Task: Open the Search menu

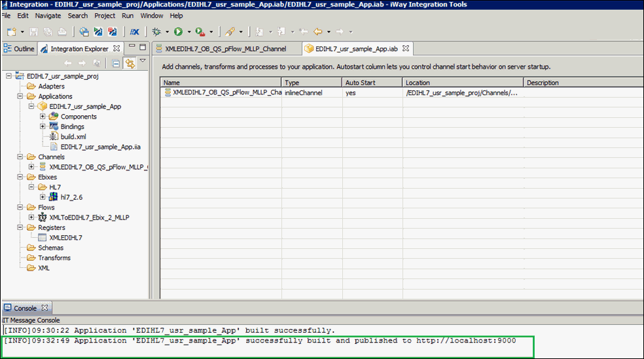Action: pyautogui.click(x=78, y=16)
